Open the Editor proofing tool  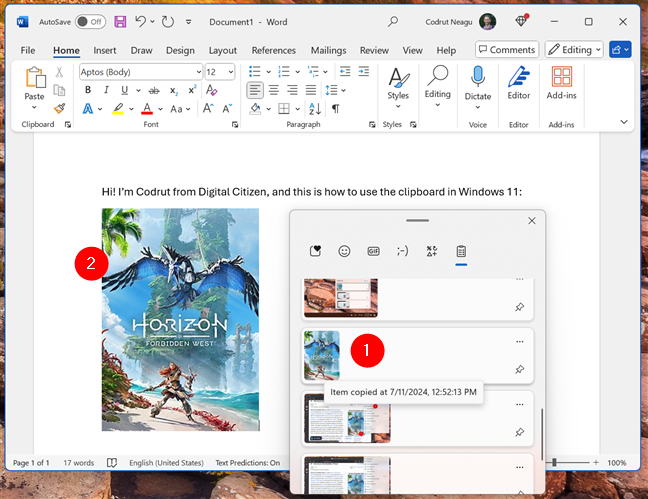coord(519,83)
